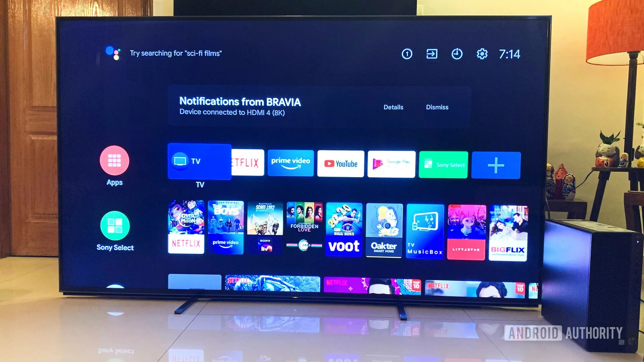The width and height of the screenshot is (644, 362).
Task: Expand inputs via the input icon
Action: (x=432, y=54)
